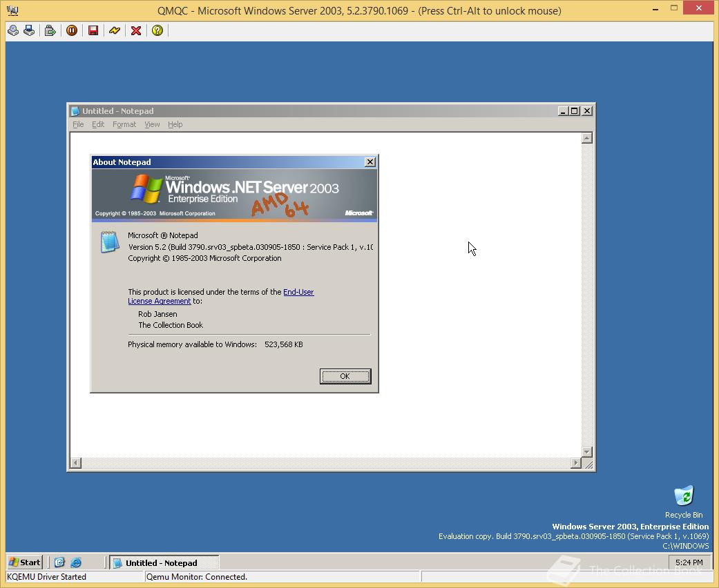Close the About Notepad dialog

pyautogui.click(x=370, y=161)
